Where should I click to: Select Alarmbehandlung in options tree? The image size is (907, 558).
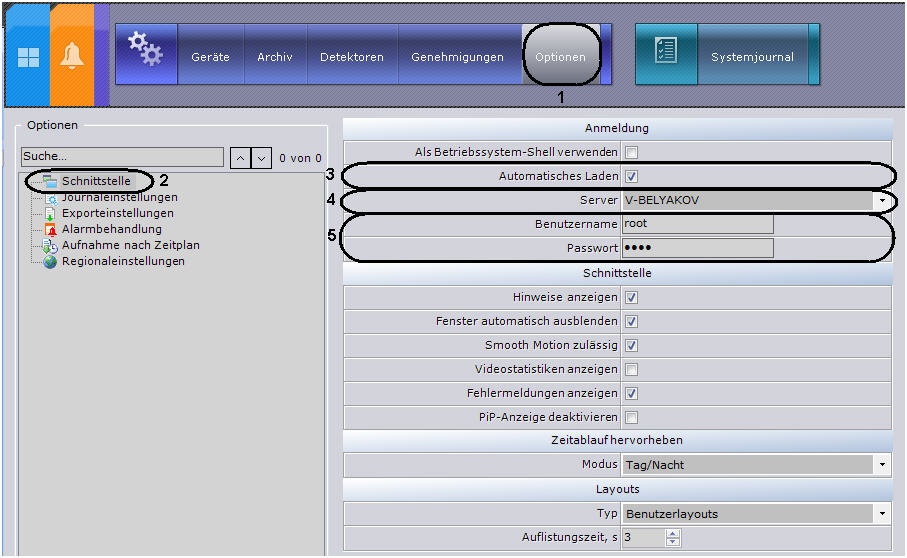(x=112, y=230)
